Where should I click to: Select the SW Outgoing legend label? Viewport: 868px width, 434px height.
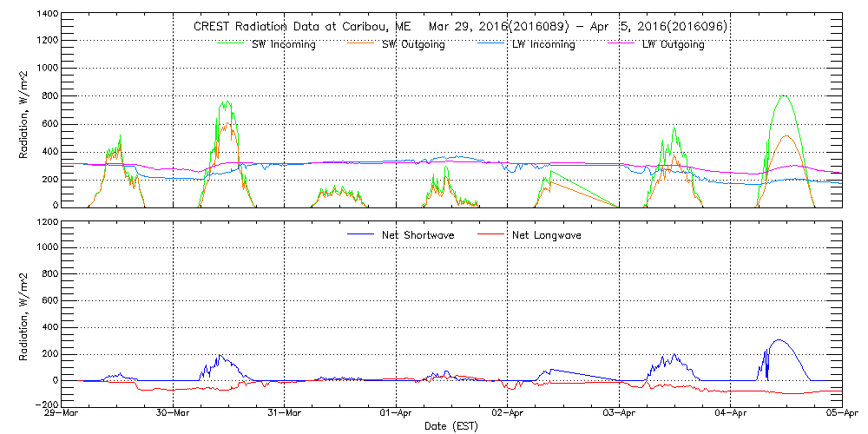click(x=413, y=45)
